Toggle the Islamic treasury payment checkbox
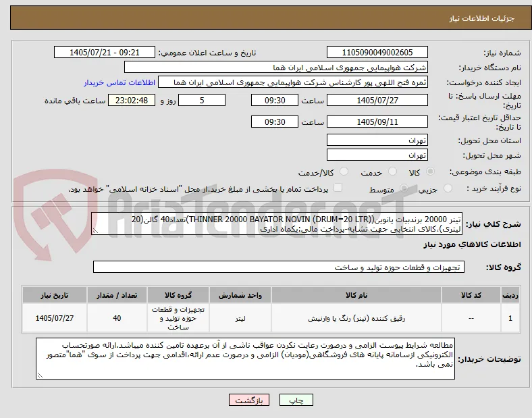Screen dimensions: 532x418 (338, 188)
